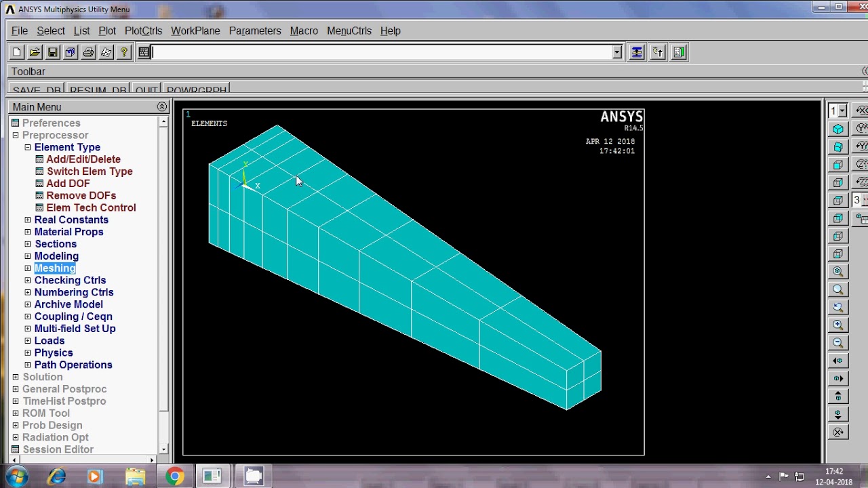Screen dimensions: 868x488
Task: Set bottom view icon
Action: point(838,253)
